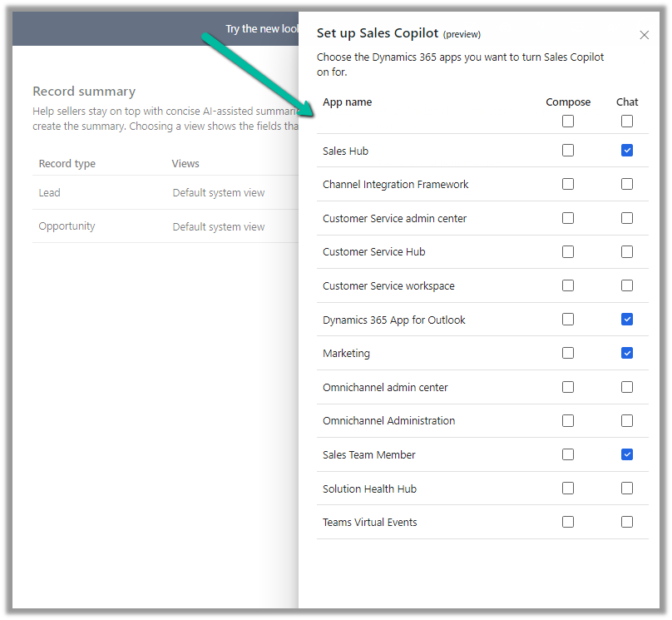
Task: Enable Chat for Customer Service Hub
Action: click(627, 251)
